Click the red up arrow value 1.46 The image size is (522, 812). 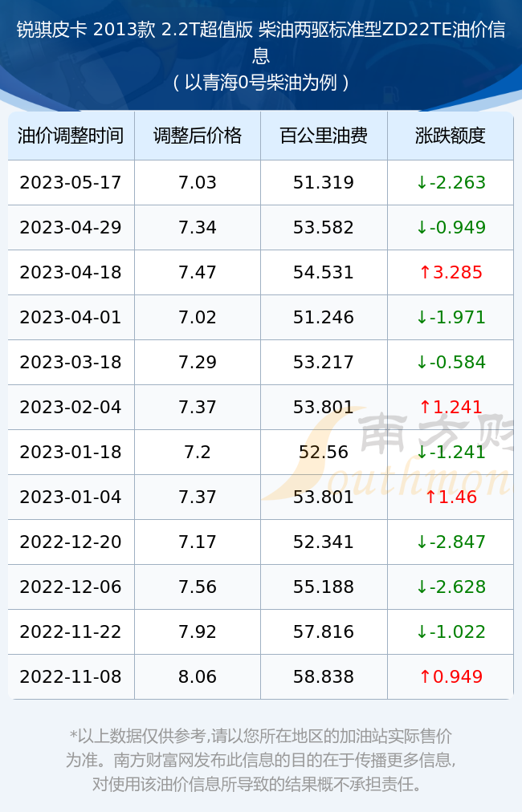pos(451,497)
